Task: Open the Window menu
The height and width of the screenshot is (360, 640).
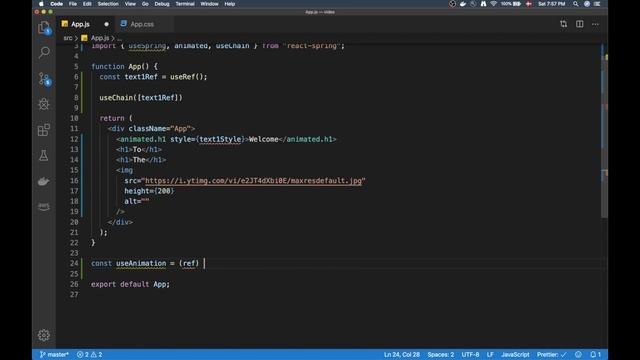Action: (209, 4)
